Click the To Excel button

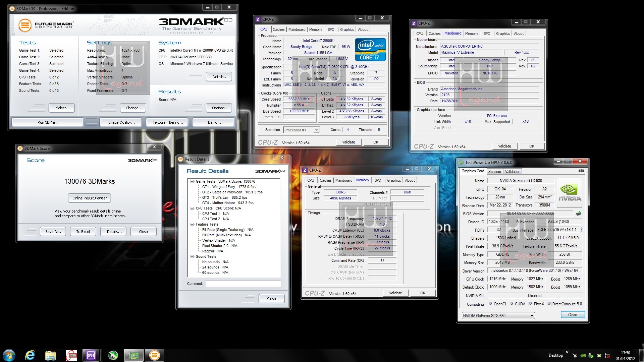click(83, 232)
